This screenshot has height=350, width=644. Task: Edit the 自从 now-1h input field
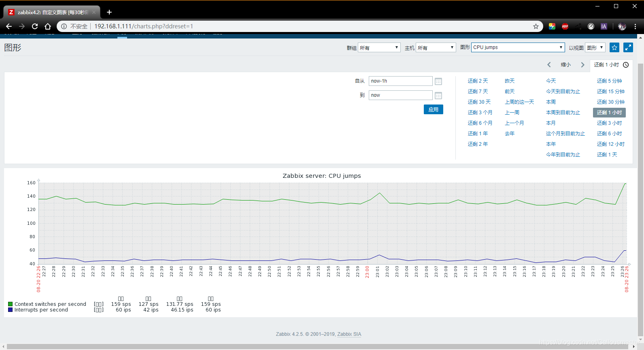click(x=401, y=81)
